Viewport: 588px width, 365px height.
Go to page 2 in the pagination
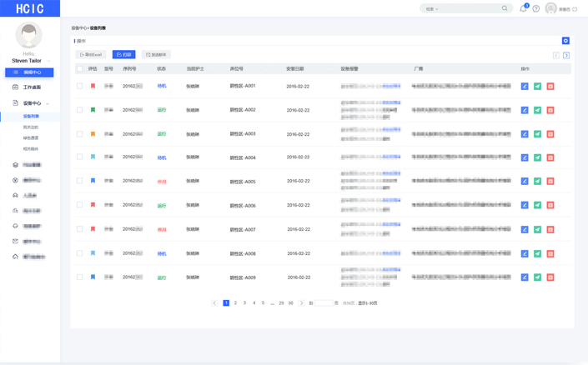coord(235,303)
